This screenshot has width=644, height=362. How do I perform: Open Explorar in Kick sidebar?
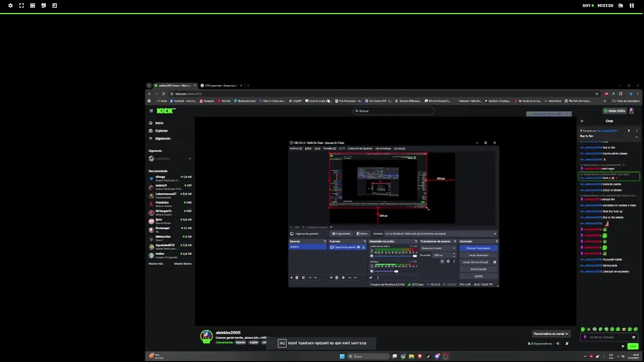pyautogui.click(x=161, y=131)
